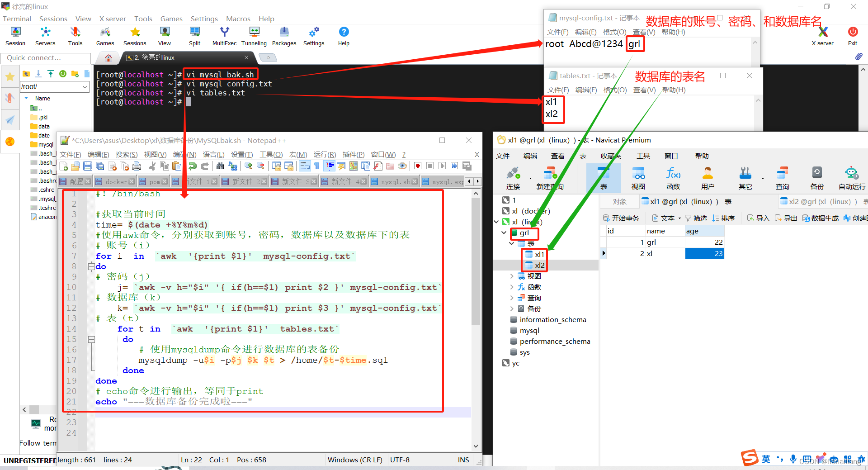The height and width of the screenshot is (470, 868).
Task: Click the 导入 import button
Action: point(759,218)
